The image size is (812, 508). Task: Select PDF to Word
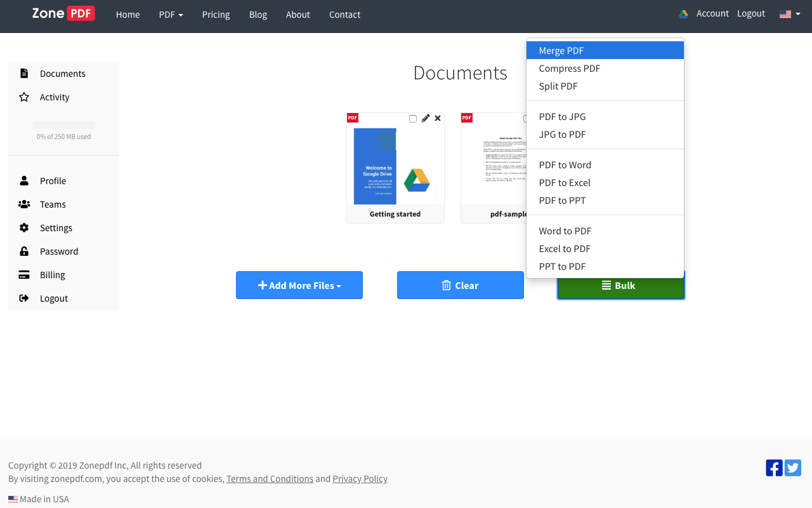tap(605, 164)
